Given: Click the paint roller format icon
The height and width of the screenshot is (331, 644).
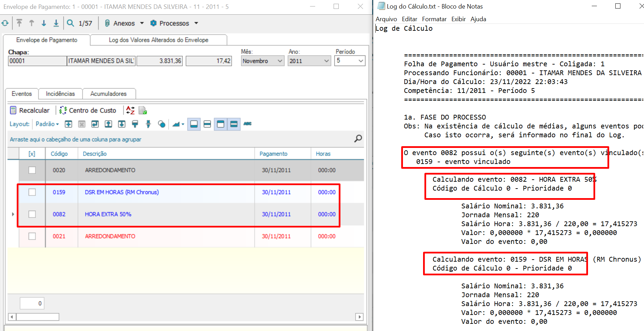Looking at the screenshot, I should [x=135, y=124].
